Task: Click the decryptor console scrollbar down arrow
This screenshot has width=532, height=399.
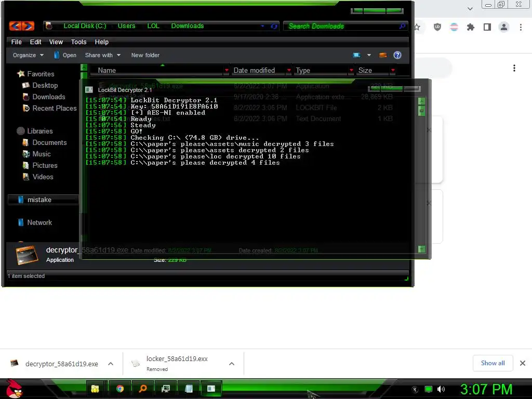Action: click(421, 249)
